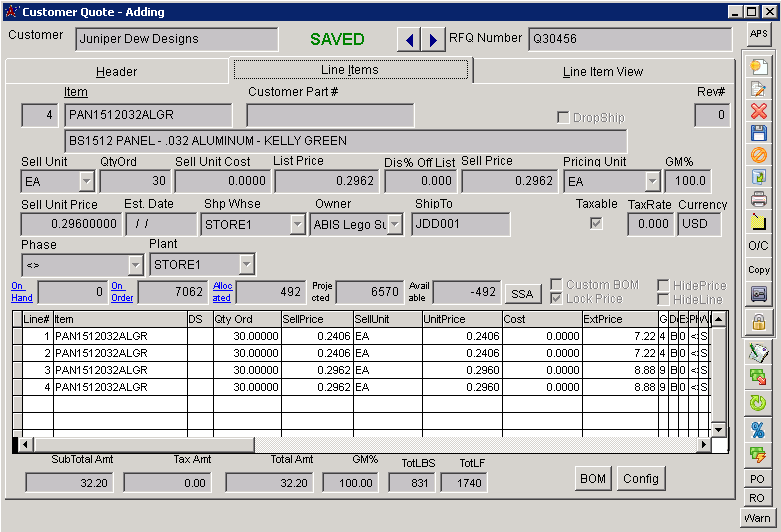
Task: Click the yellow sticky note icon
Action: click(758, 220)
